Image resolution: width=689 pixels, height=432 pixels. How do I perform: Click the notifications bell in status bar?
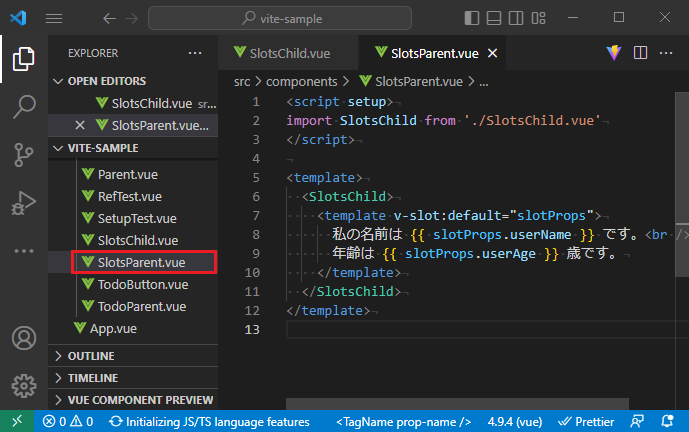pos(667,421)
